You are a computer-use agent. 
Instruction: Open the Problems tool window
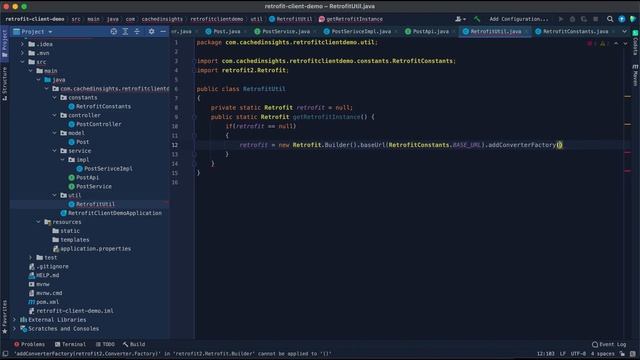(29, 344)
